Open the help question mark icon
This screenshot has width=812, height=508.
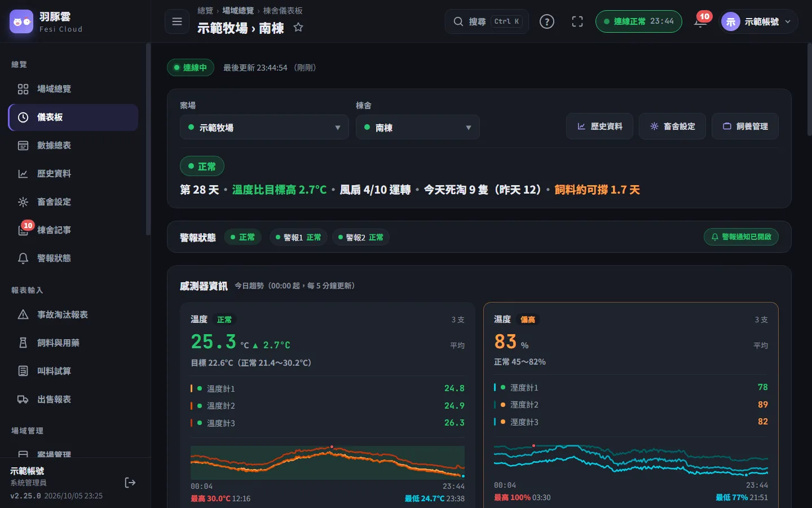pyautogui.click(x=547, y=21)
